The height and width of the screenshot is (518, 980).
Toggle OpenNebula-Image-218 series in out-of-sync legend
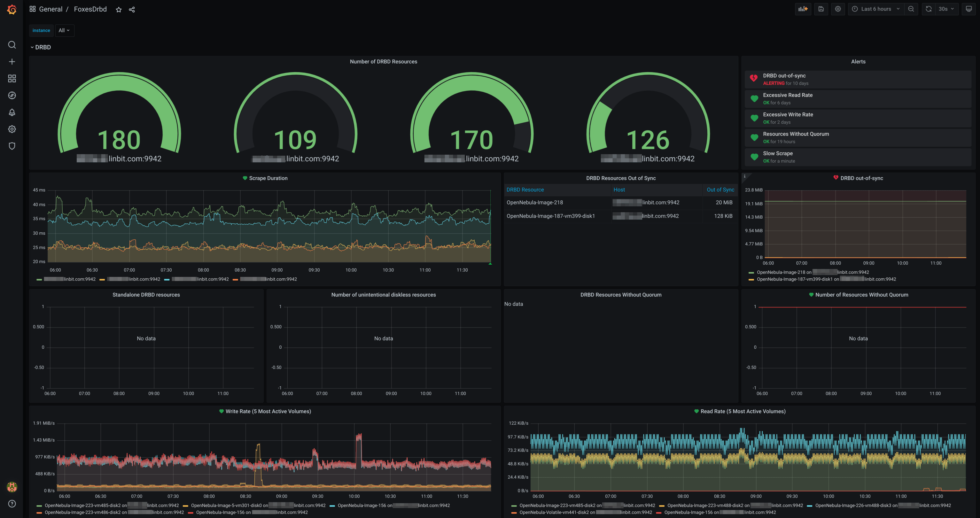click(781, 272)
